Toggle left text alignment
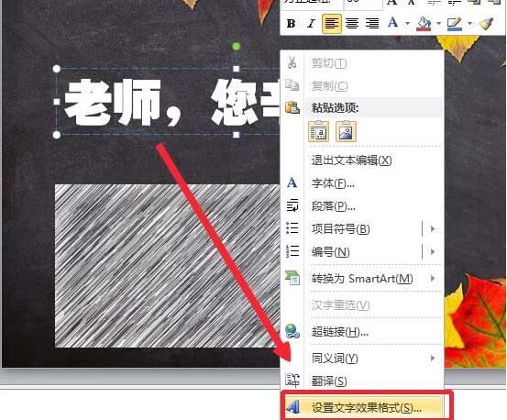This screenshot has width=507, height=420. (x=332, y=23)
